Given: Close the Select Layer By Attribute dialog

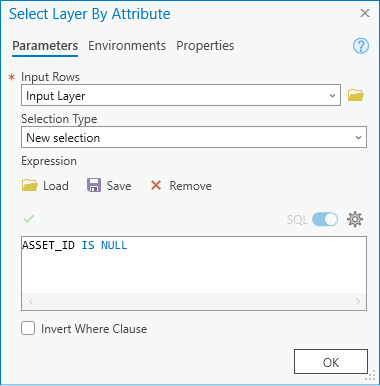Looking at the screenshot, I should (x=365, y=13).
